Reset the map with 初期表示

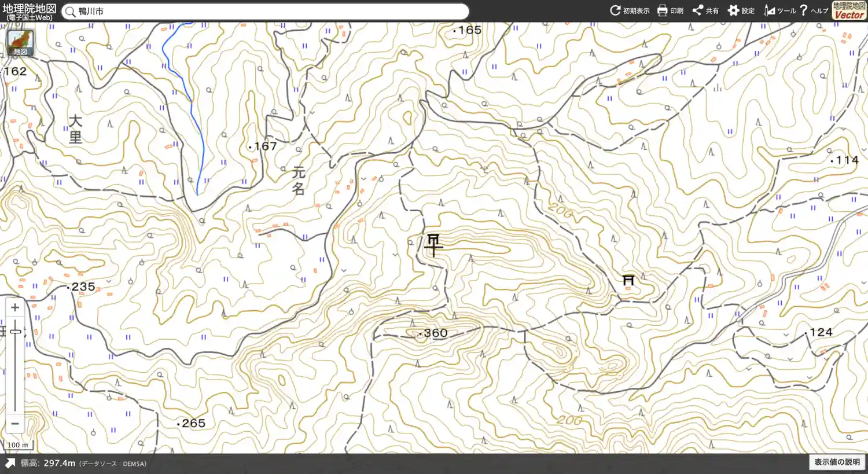pyautogui.click(x=630, y=10)
